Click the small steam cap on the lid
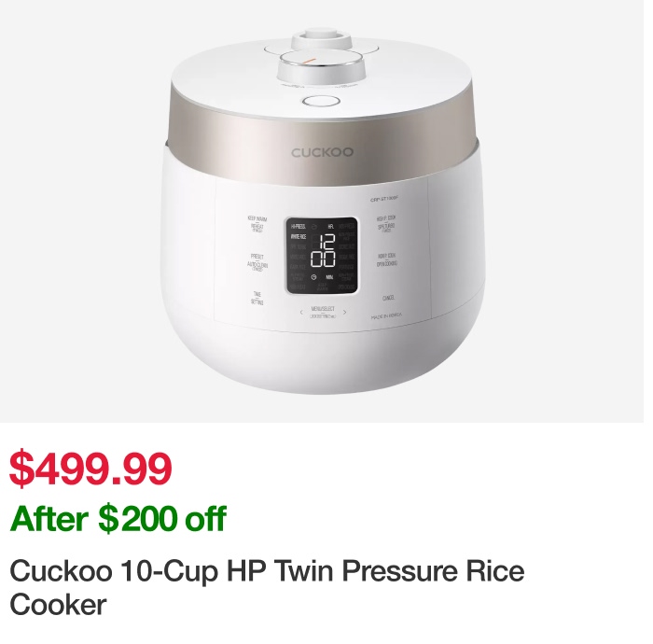 point(321,39)
